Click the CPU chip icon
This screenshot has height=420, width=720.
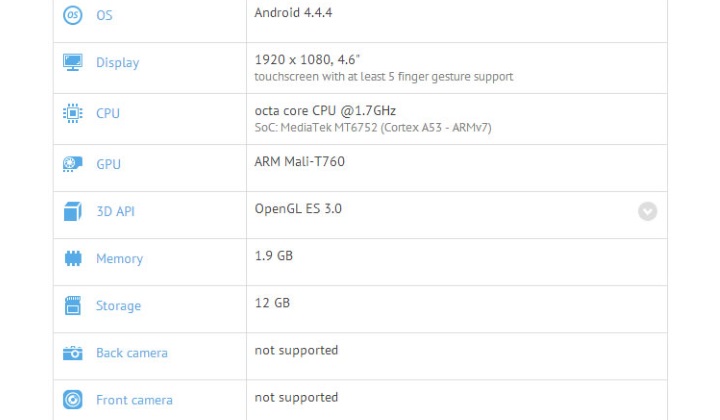pyautogui.click(x=73, y=113)
